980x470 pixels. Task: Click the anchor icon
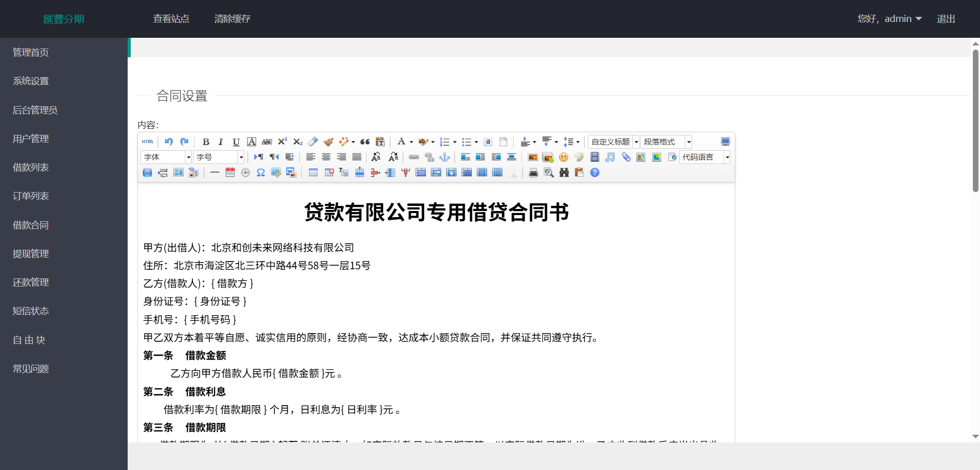click(x=445, y=157)
